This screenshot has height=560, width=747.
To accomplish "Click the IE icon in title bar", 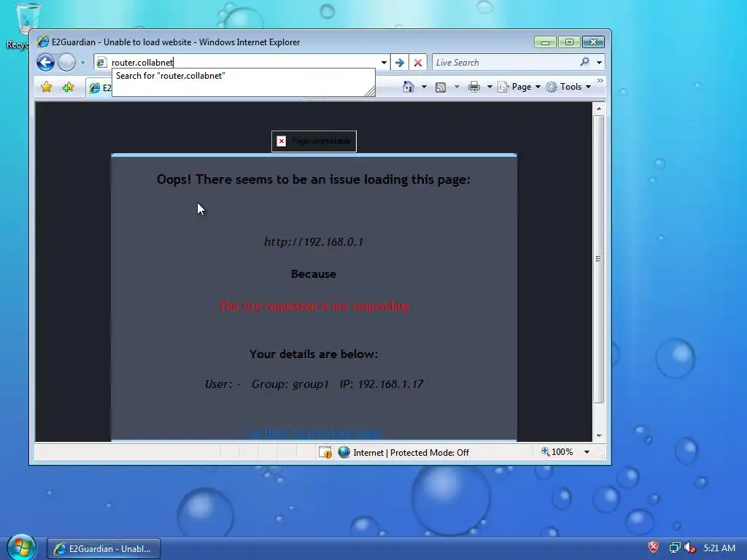I will pos(43,42).
